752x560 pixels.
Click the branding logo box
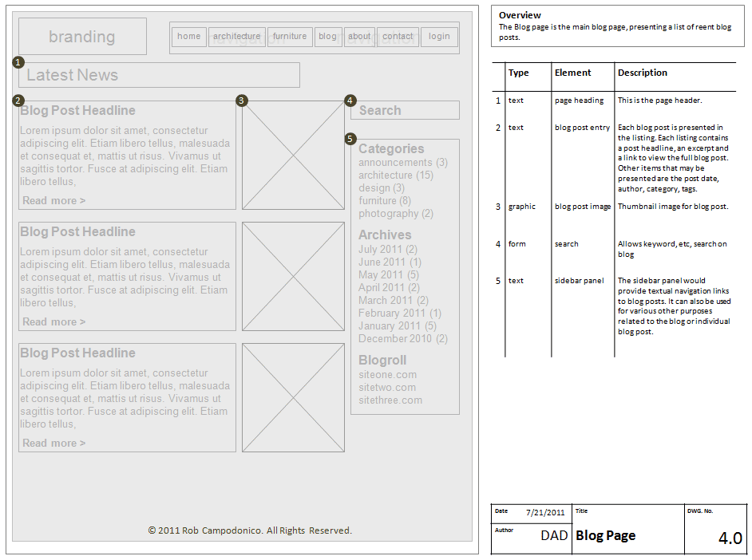tap(82, 37)
